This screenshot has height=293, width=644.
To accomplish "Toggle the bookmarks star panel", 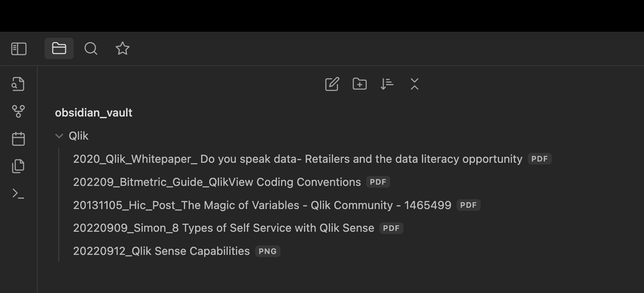I will 122,48.
